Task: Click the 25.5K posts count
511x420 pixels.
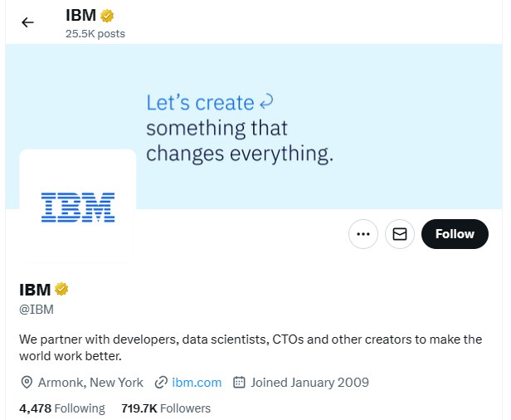Action: point(95,34)
